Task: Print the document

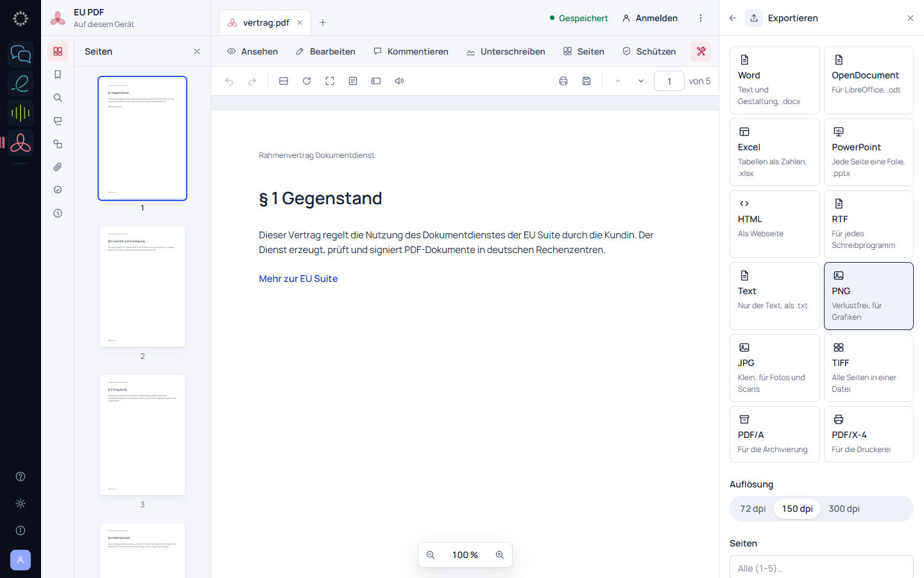Action: 563,81
